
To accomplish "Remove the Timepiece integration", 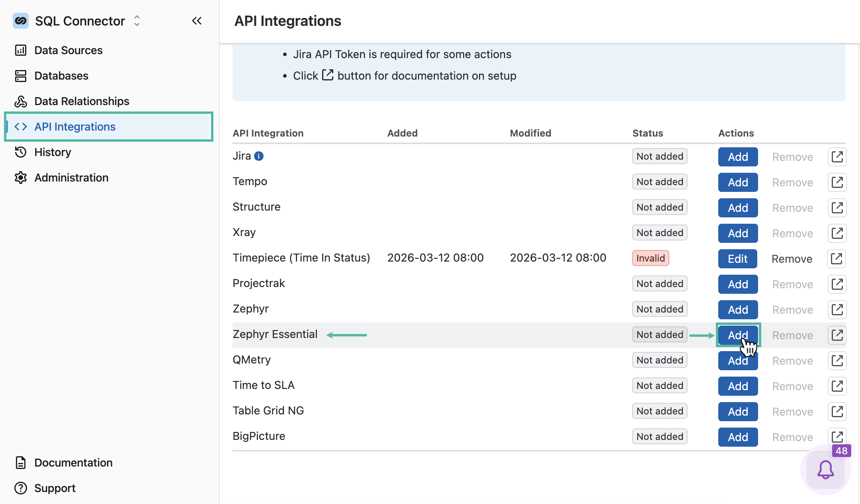I will [x=792, y=259].
